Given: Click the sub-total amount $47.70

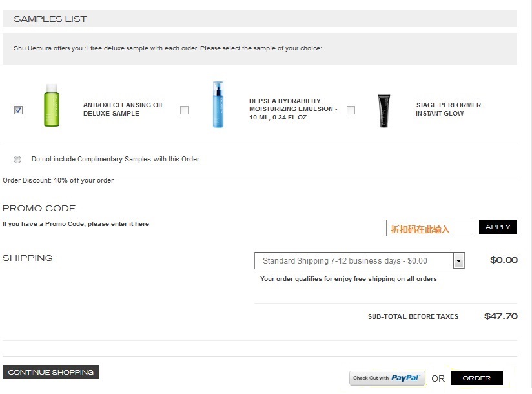Looking at the screenshot, I should 500,316.
